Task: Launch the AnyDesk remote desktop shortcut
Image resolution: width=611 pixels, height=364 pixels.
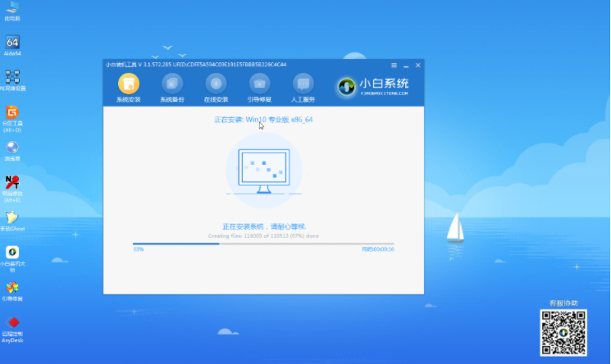Action: tap(12, 325)
